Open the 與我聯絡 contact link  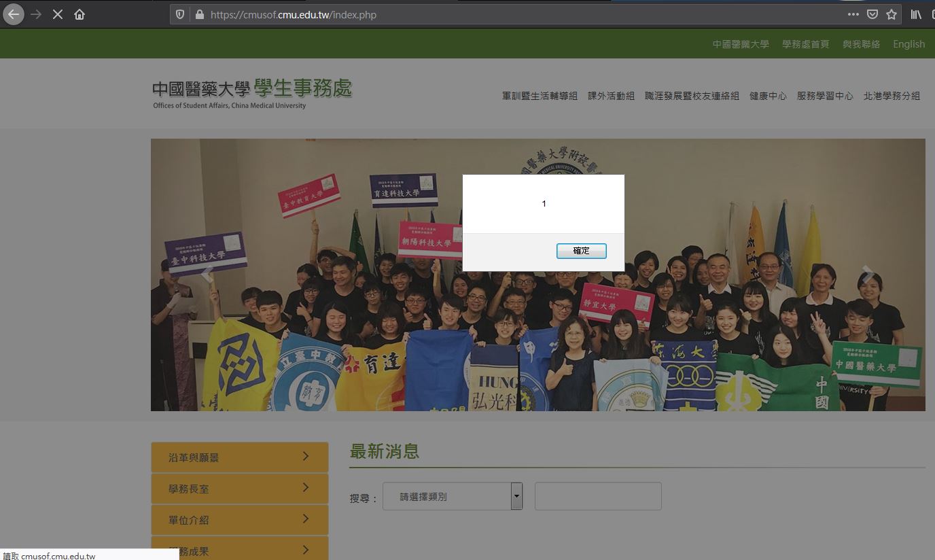coord(862,44)
